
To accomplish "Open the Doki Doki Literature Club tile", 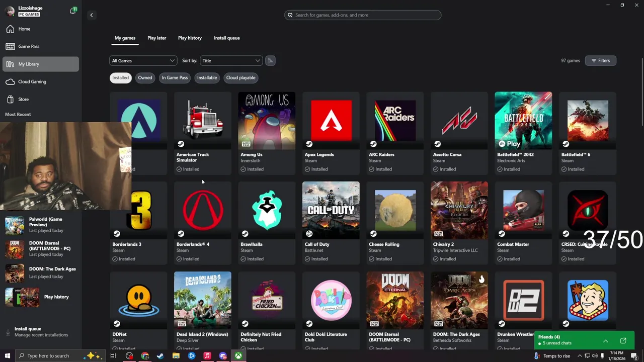I will [331, 311].
